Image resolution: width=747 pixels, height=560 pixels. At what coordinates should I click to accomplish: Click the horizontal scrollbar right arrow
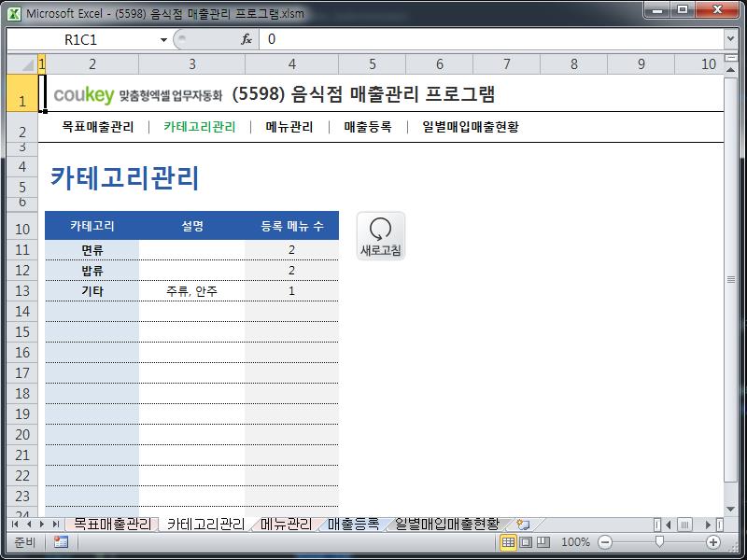(709, 525)
